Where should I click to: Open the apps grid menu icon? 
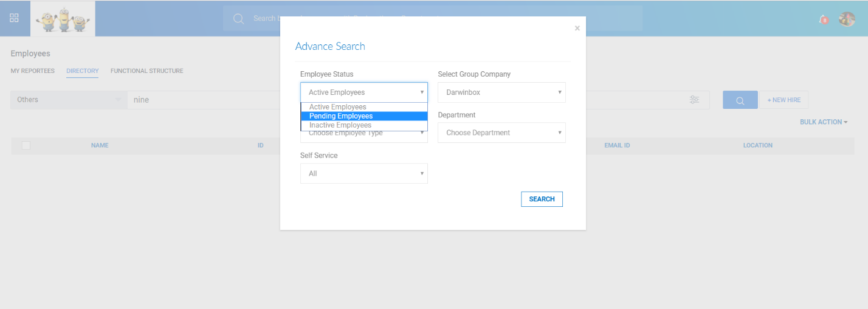click(x=14, y=18)
